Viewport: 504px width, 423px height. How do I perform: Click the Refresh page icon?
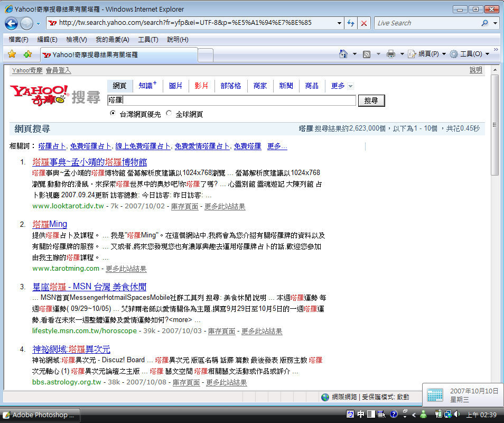(x=351, y=23)
